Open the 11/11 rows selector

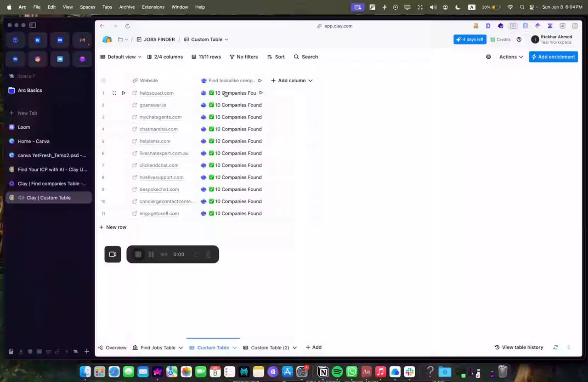[206, 57]
